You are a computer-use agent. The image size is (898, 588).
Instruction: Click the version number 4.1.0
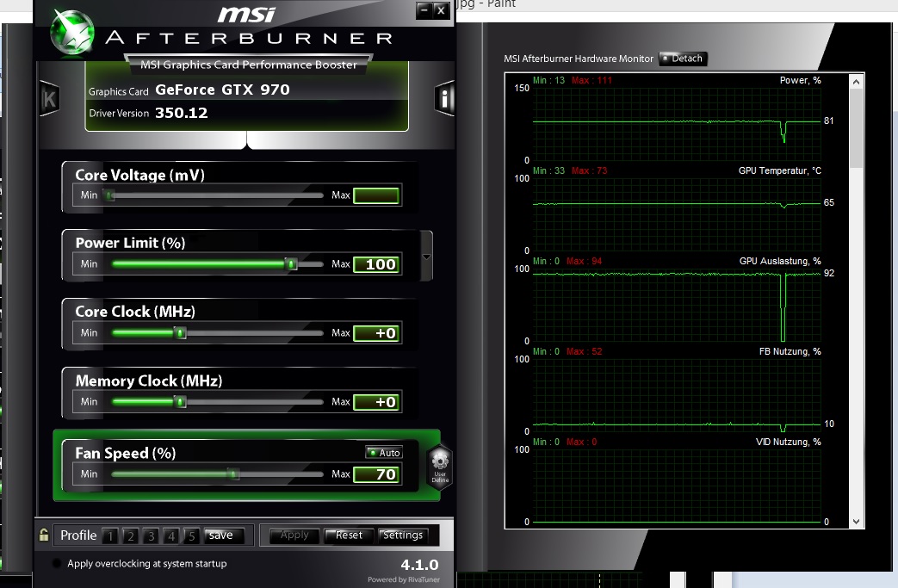[419, 565]
